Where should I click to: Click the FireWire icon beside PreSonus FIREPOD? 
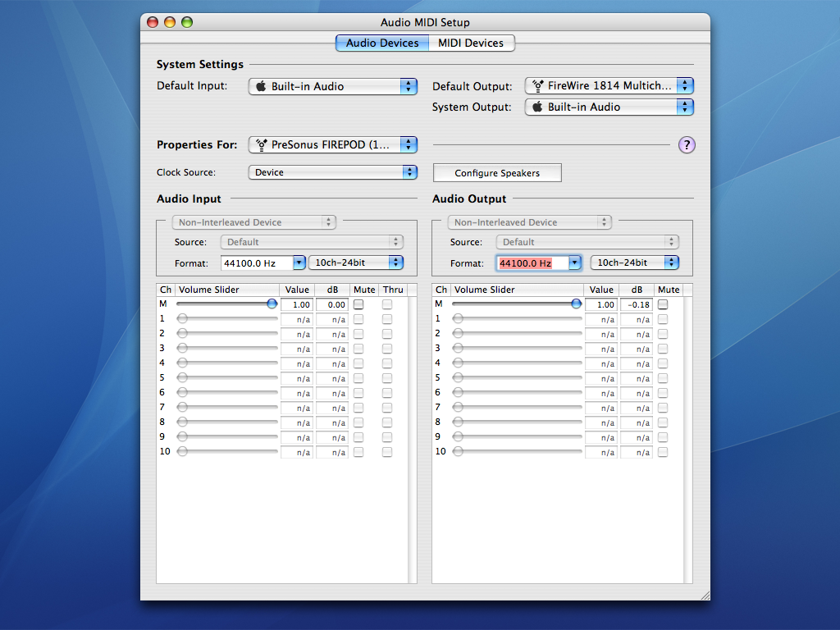tap(262, 144)
